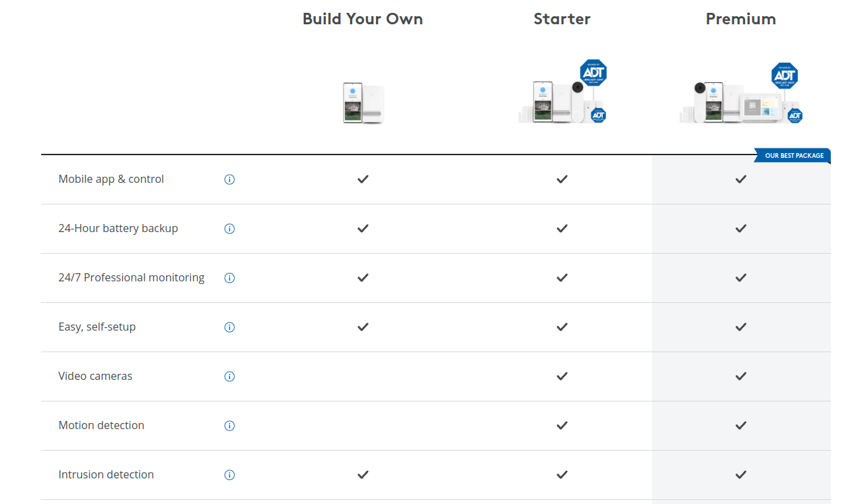This screenshot has height=504, width=847.
Task: Click the Build Your Own checkmark for Intrusion detection
Action: [362, 474]
